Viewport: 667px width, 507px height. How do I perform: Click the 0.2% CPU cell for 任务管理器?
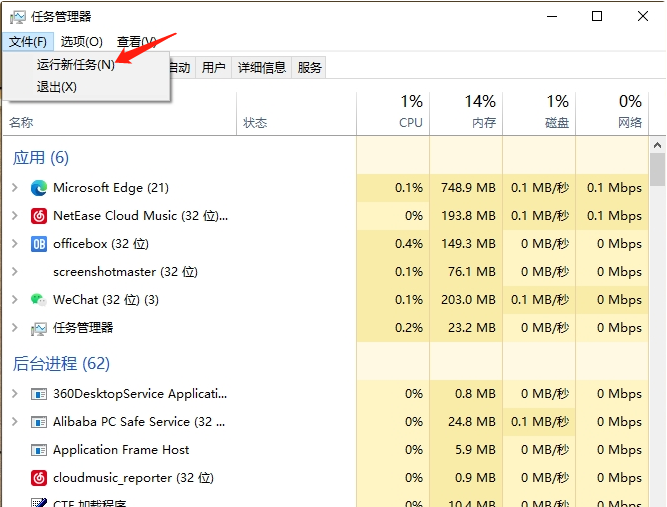coord(393,328)
